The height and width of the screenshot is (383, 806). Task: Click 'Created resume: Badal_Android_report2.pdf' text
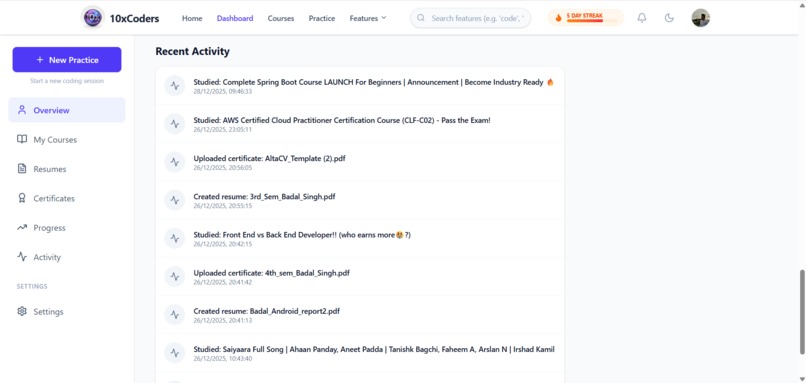click(x=266, y=311)
